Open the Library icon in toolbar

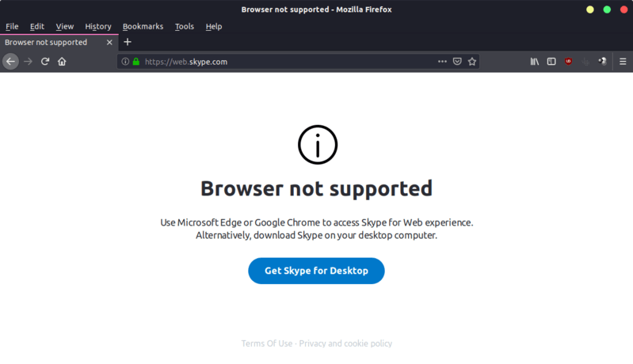coord(535,62)
